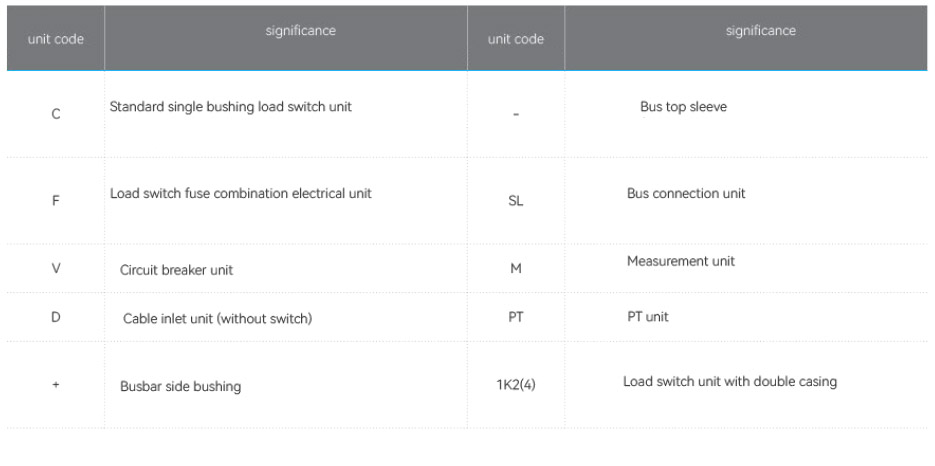This screenshot has width=935, height=466.
Task: Select the 'PT unit' description text
Action: (648, 317)
